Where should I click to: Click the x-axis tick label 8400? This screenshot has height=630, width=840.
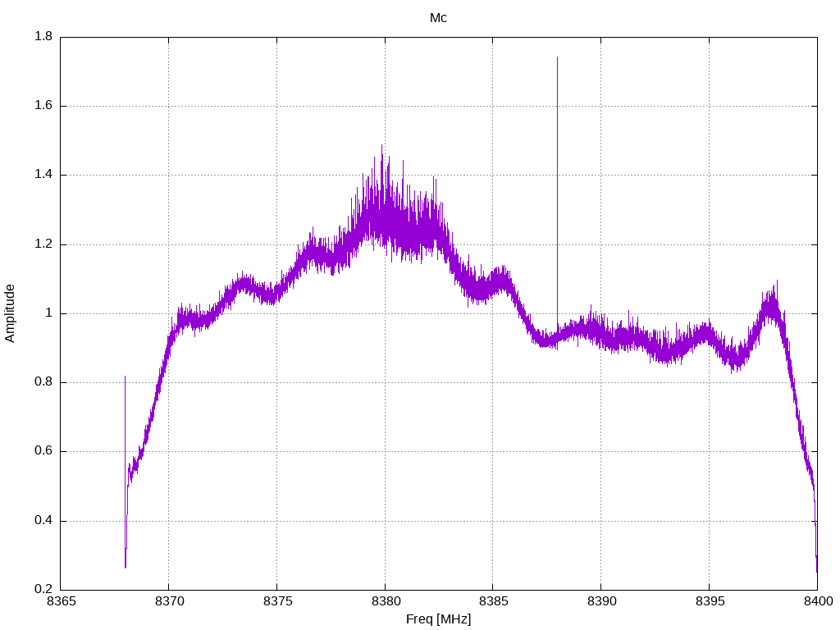point(818,601)
